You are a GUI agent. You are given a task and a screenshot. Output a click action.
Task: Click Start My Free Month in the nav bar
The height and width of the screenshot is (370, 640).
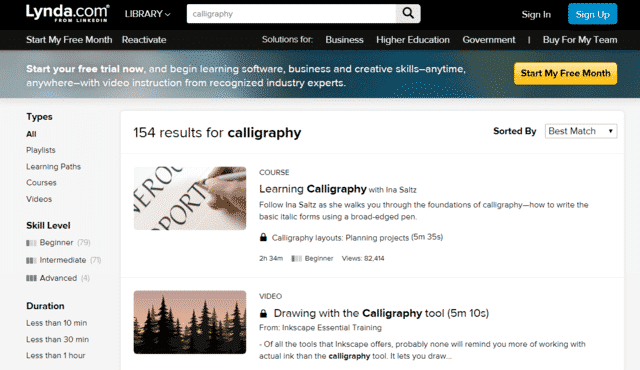pyautogui.click(x=69, y=40)
